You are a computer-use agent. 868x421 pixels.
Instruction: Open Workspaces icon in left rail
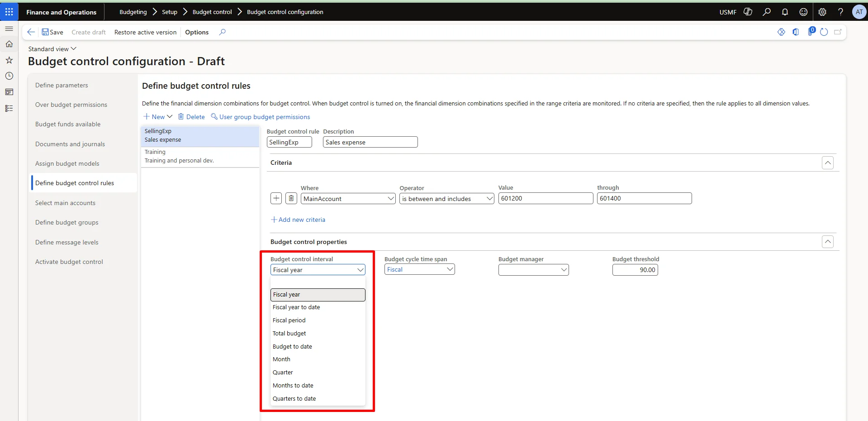pos(9,92)
